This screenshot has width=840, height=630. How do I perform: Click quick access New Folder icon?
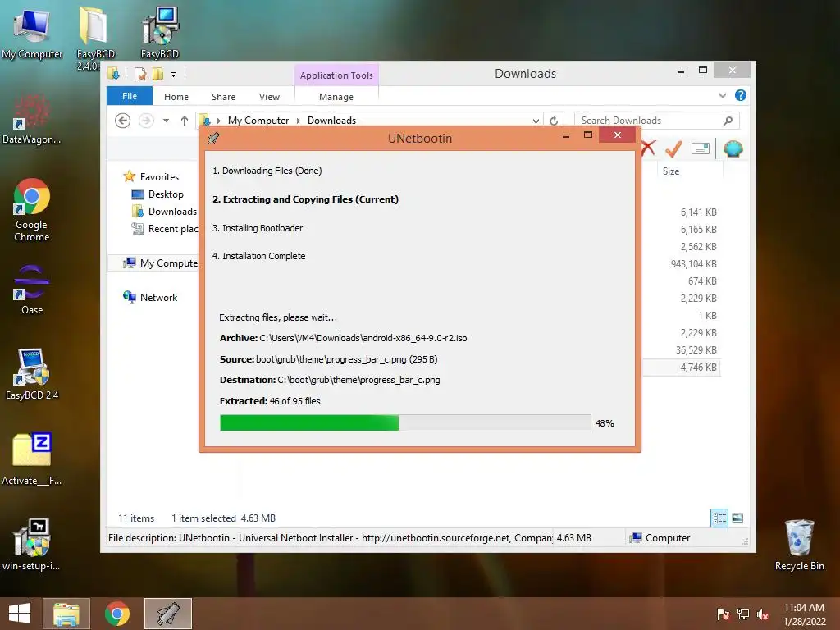[157, 74]
